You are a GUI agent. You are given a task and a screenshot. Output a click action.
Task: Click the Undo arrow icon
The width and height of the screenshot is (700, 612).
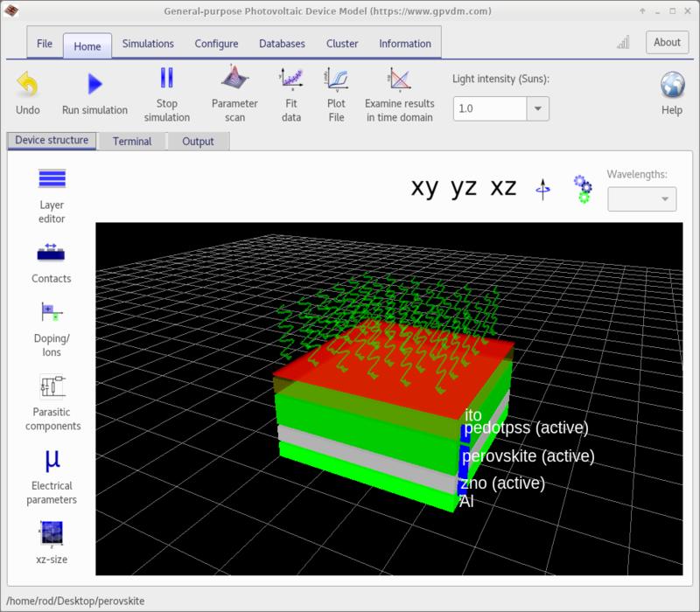(x=28, y=84)
